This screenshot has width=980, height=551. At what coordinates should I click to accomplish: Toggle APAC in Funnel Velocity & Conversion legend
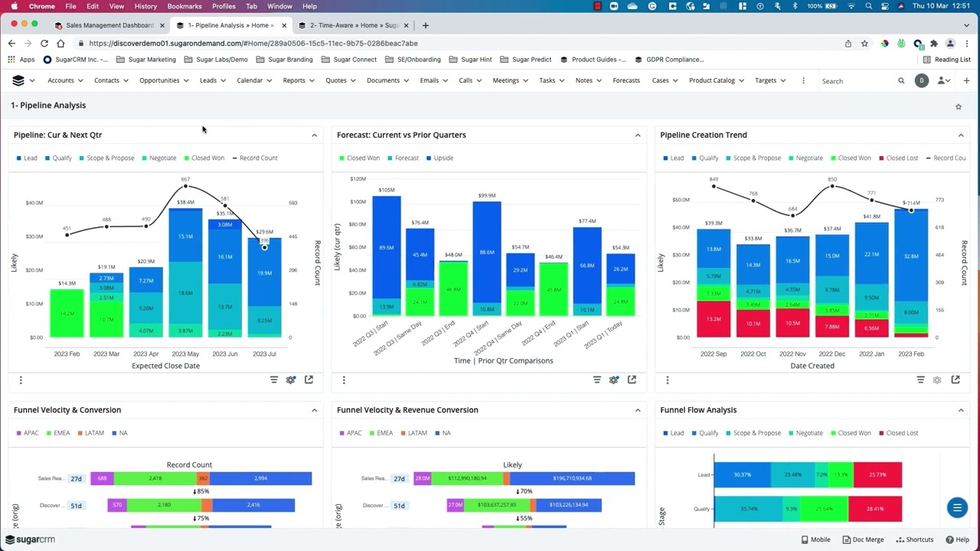pos(28,433)
